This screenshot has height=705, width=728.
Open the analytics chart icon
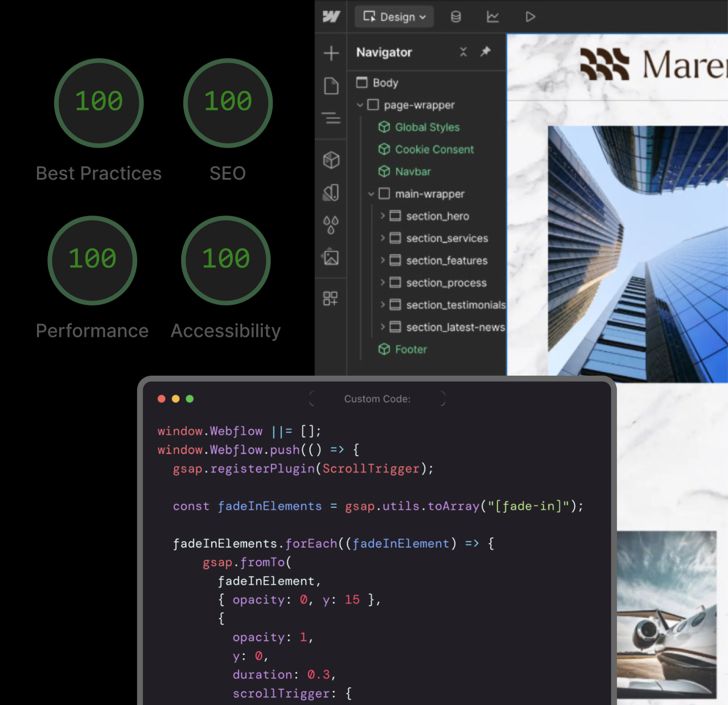[x=492, y=17]
